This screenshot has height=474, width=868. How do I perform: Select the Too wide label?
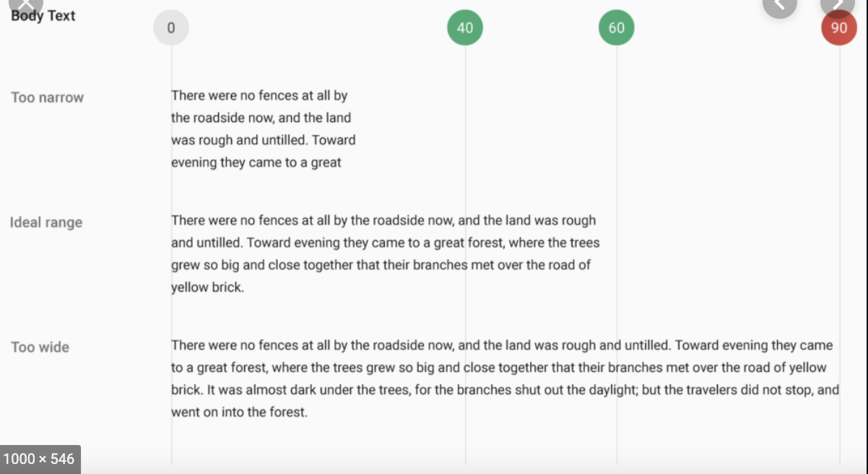pyautogui.click(x=40, y=348)
